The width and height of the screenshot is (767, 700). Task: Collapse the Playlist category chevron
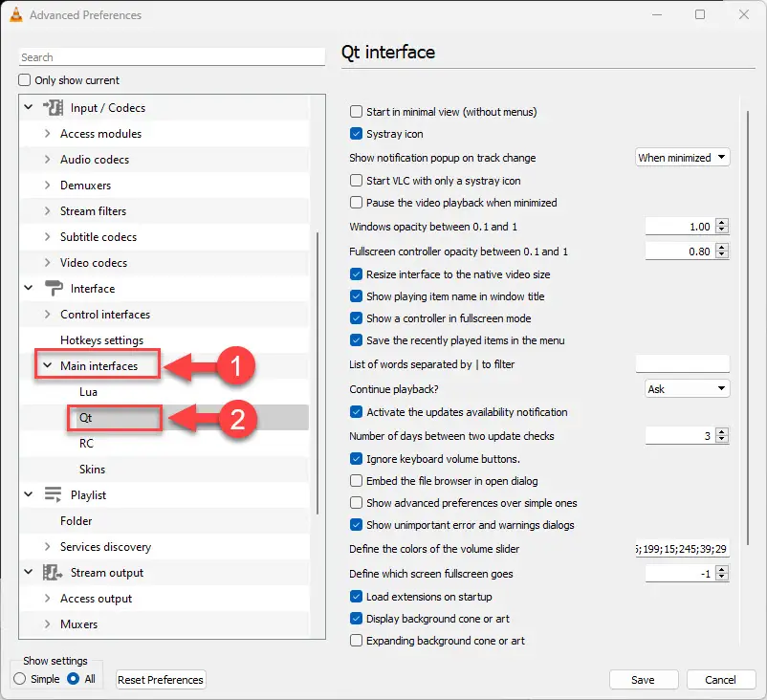(x=29, y=494)
